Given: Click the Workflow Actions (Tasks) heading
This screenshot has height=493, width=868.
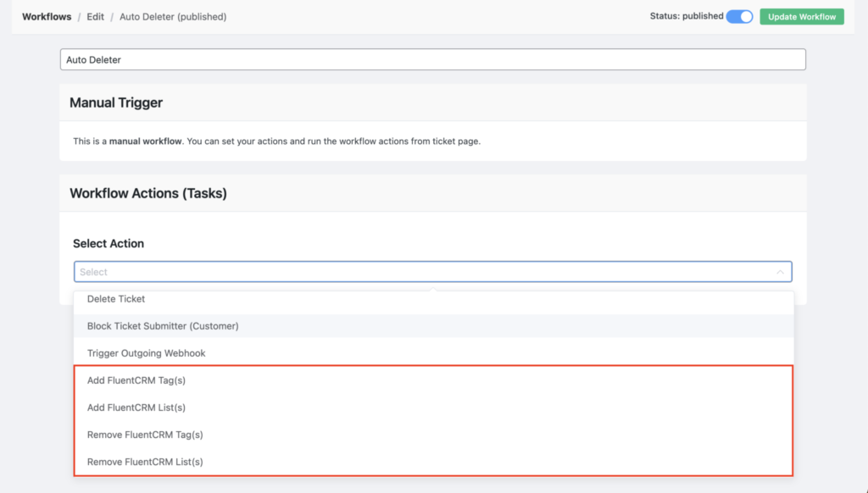Looking at the screenshot, I should (x=148, y=193).
